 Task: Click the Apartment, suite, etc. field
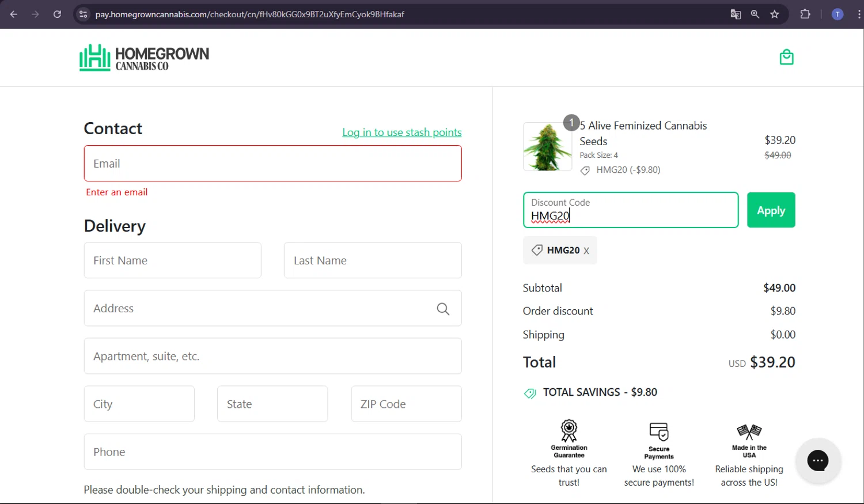pos(272,356)
